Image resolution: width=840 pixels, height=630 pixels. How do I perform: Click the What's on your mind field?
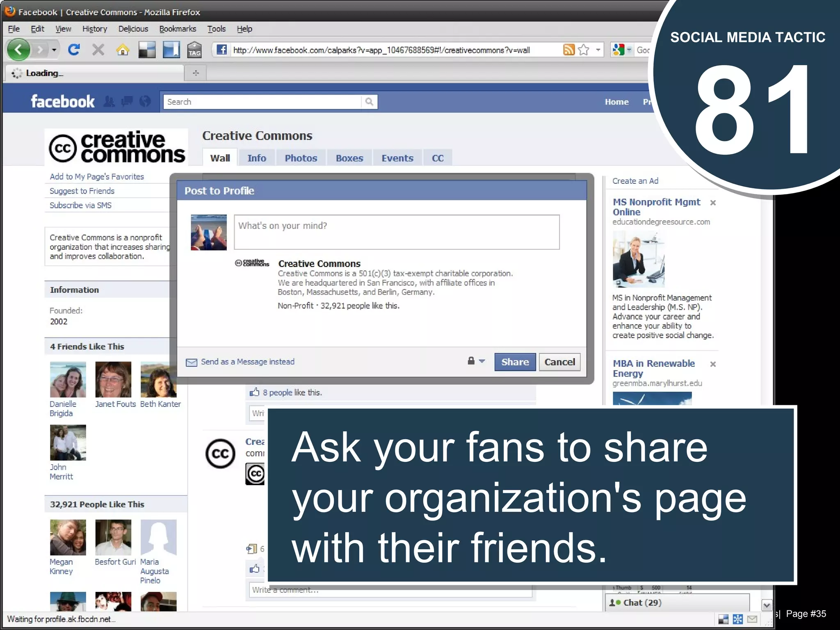(397, 232)
